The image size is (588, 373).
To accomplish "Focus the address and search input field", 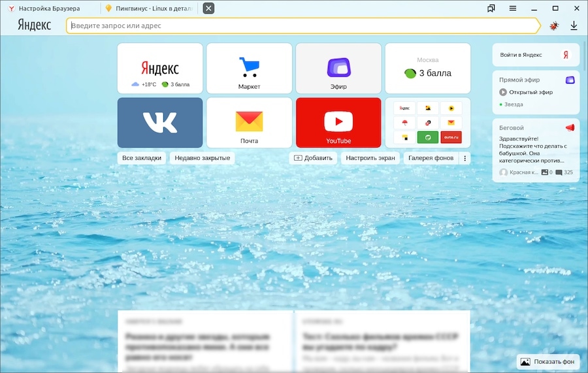I will pyautogui.click(x=303, y=26).
